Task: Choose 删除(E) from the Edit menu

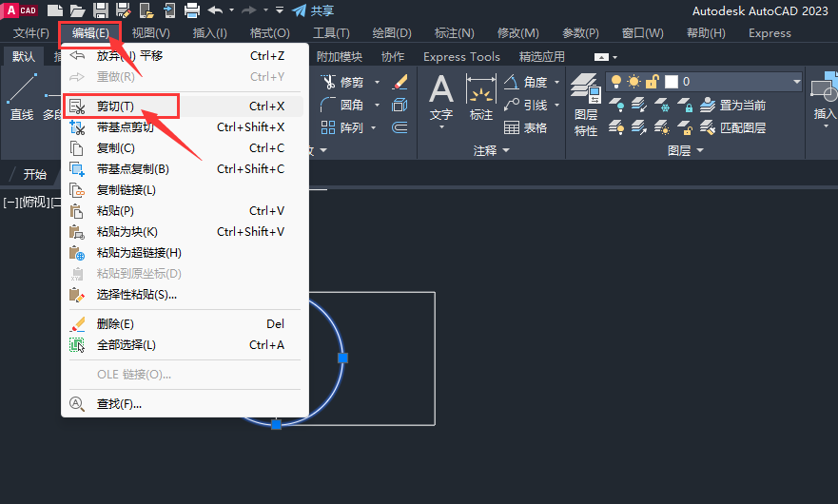Action: pos(183,324)
